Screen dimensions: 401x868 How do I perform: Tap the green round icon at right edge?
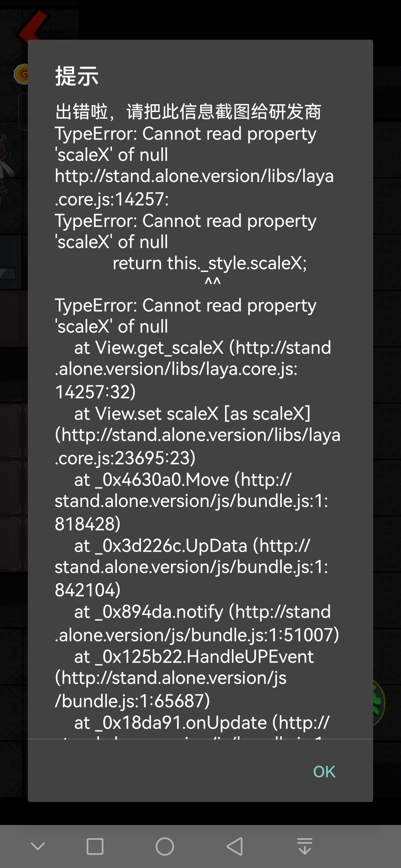pyautogui.click(x=379, y=703)
